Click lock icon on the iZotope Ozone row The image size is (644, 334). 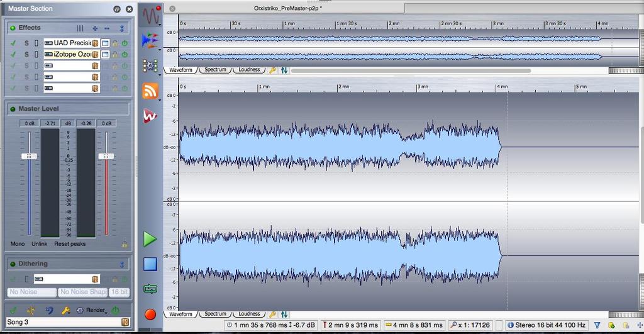[116, 54]
